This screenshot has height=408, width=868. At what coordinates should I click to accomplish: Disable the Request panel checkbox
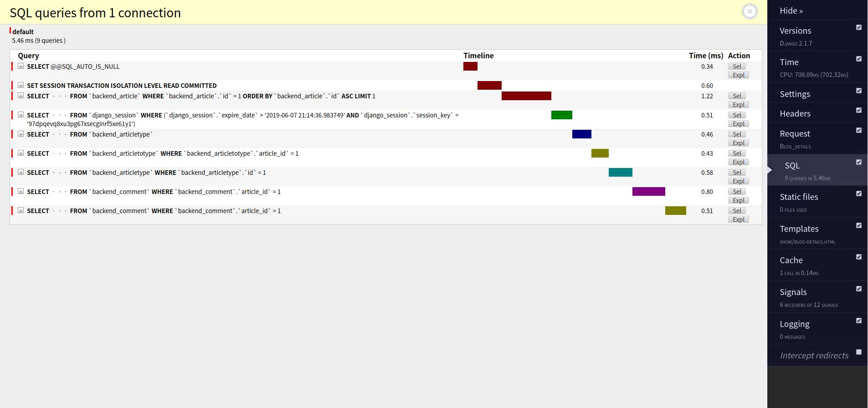click(x=859, y=130)
